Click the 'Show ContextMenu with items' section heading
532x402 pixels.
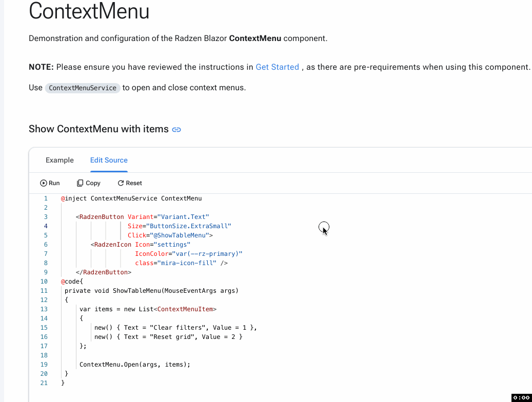98,129
